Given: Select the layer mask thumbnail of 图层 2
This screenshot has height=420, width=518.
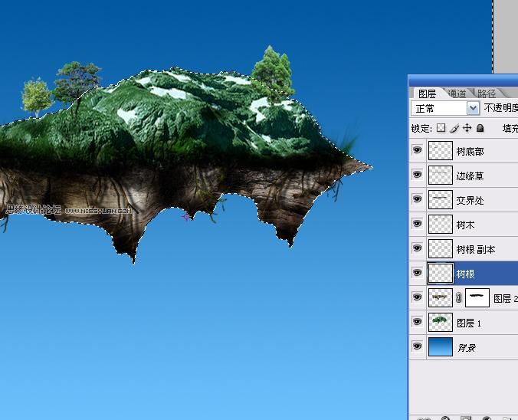Looking at the screenshot, I should pyautogui.click(x=477, y=297).
